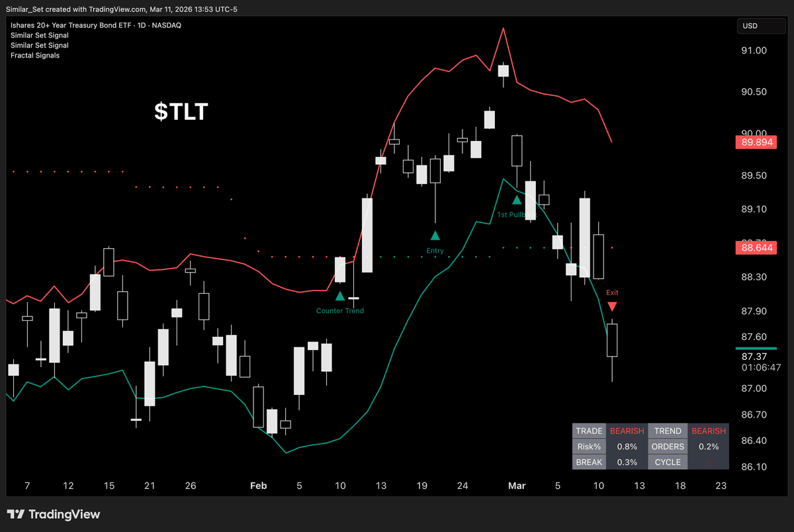This screenshot has width=794, height=532.
Task: Click the BREAK cell in the status table
Action: 589,462
